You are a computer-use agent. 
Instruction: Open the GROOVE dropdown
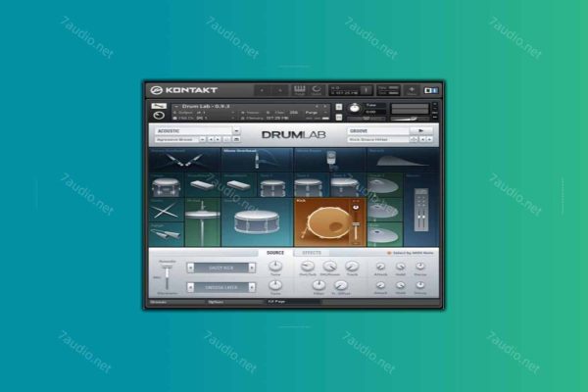(378, 131)
